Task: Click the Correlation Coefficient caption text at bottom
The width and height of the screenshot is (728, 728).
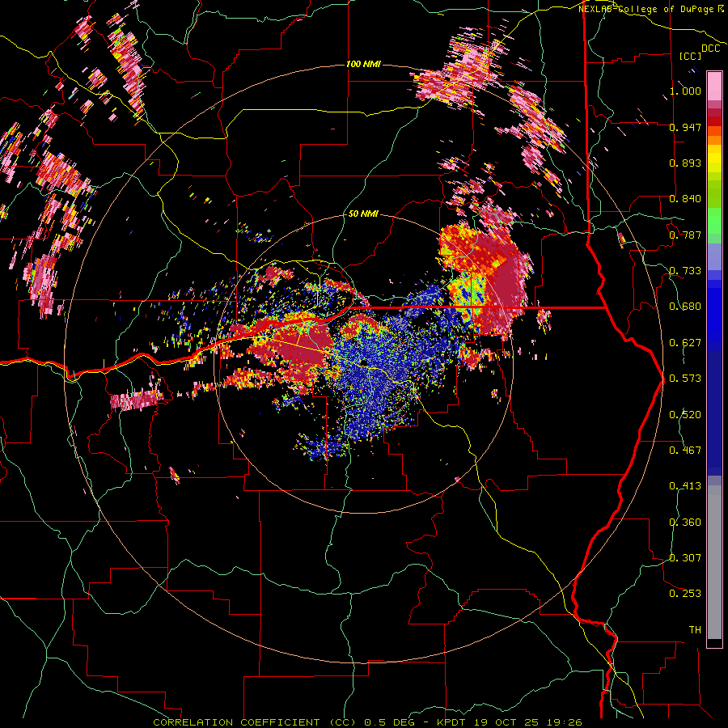Action: click(367, 722)
